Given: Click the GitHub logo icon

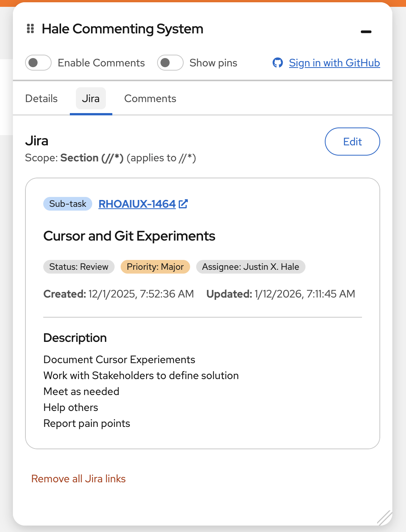Looking at the screenshot, I should point(278,63).
